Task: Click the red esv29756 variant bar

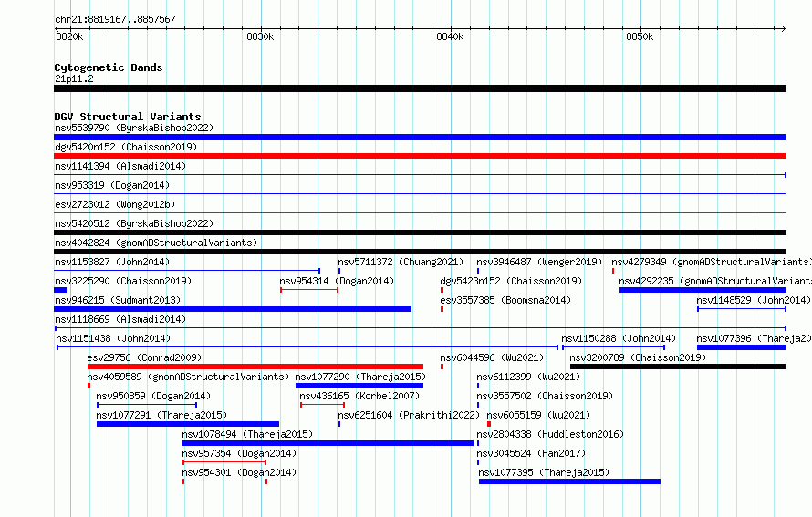Action: tap(255, 367)
